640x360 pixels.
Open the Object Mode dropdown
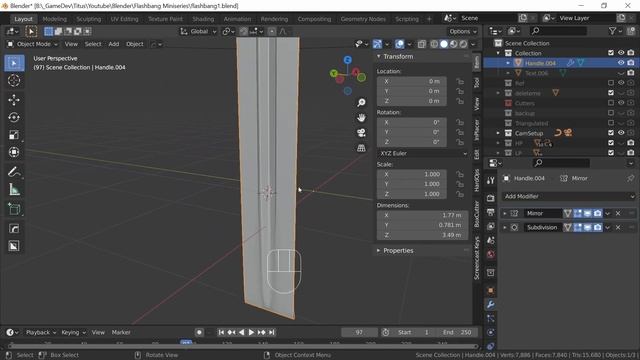33,44
